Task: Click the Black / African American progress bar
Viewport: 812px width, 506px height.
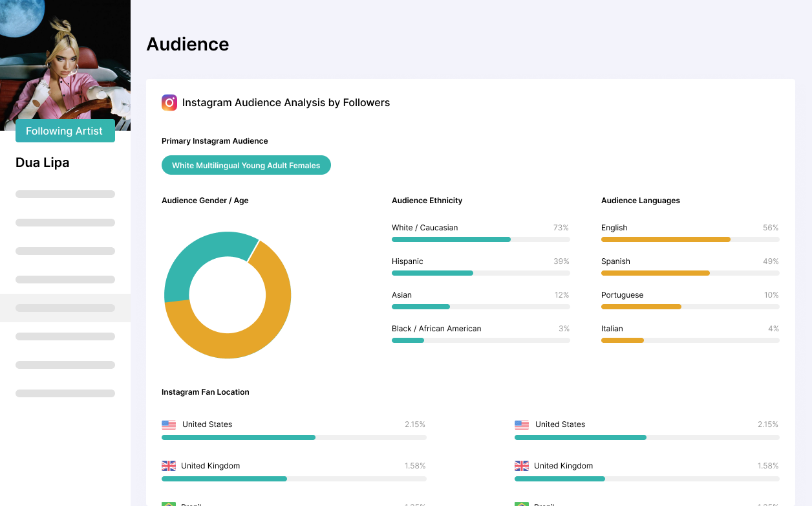Action: click(481, 340)
